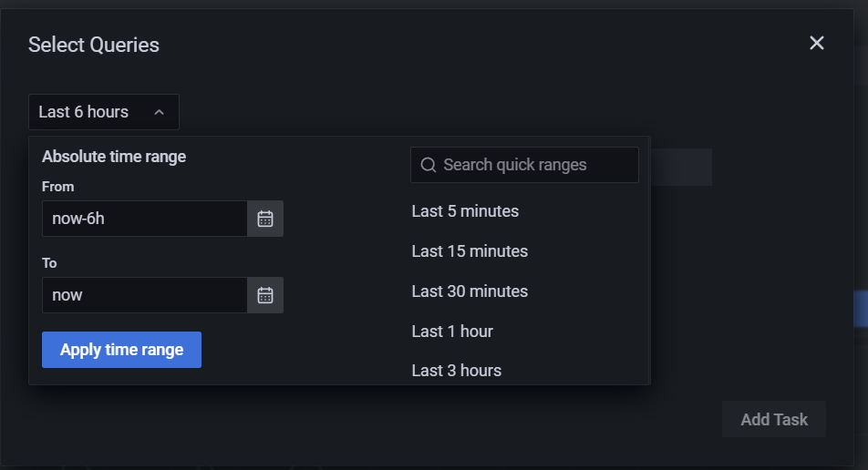
Task: Focus the From field containing now-6h
Action: point(145,219)
